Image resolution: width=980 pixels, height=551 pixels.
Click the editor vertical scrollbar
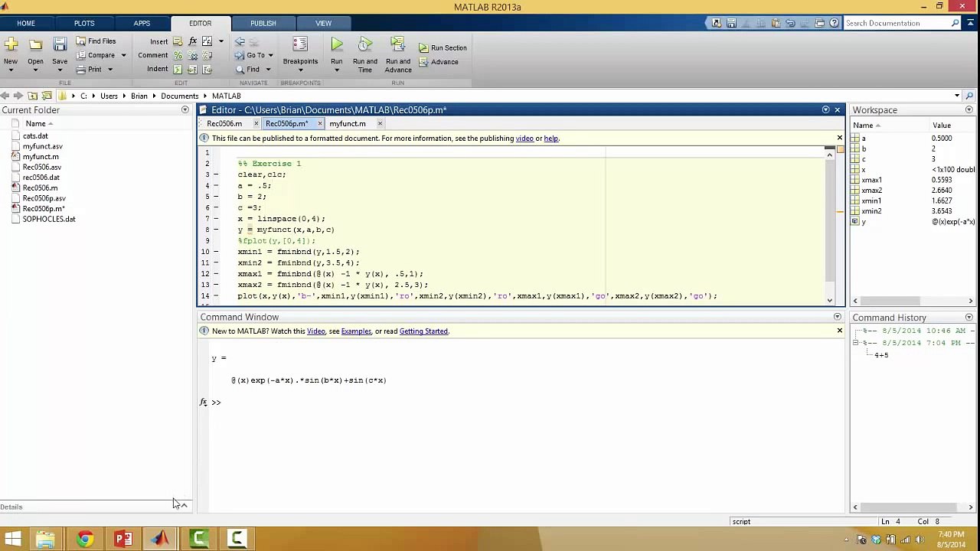tap(830, 220)
